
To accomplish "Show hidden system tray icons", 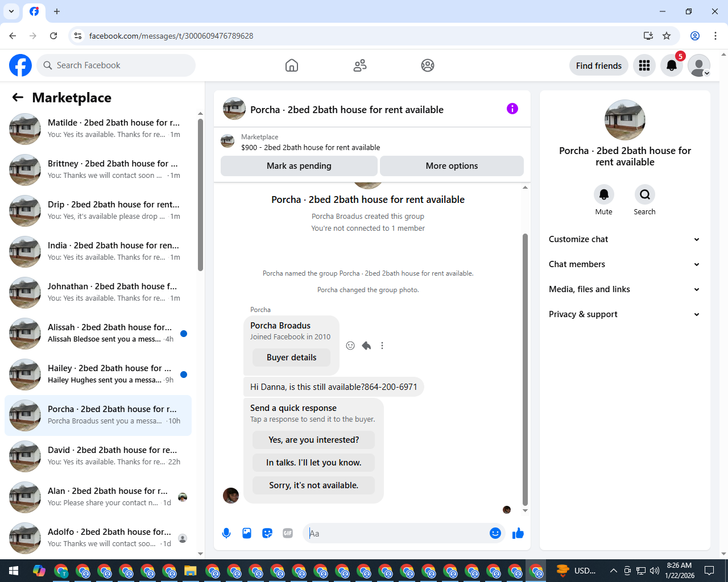I will pos(613,571).
